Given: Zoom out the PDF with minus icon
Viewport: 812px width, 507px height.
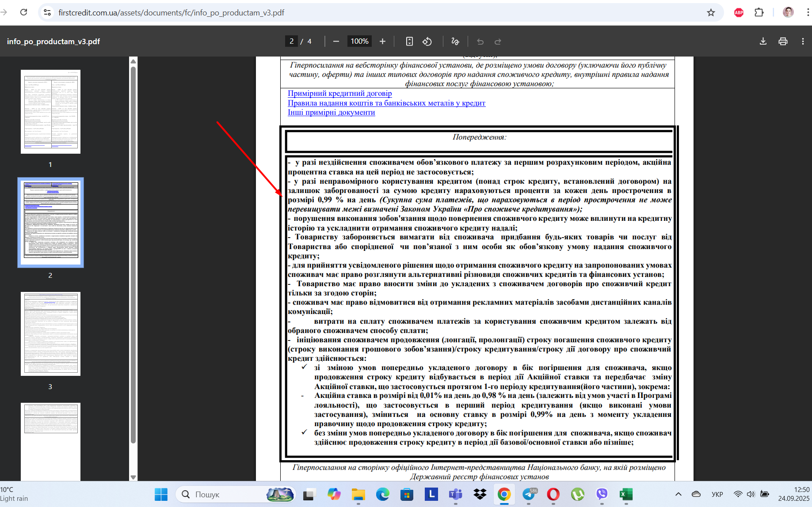Looking at the screenshot, I should [x=336, y=42].
